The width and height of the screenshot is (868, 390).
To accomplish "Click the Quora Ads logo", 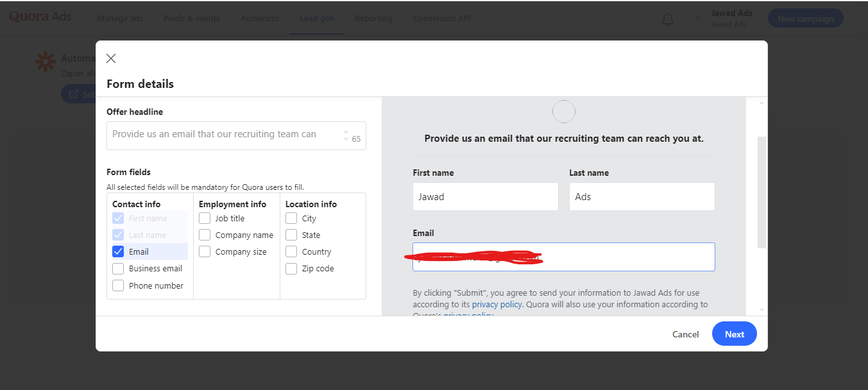I will pos(40,17).
